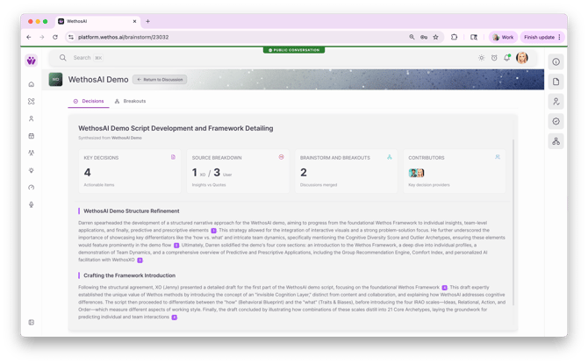Open the notifications bell icon

tap(507, 58)
